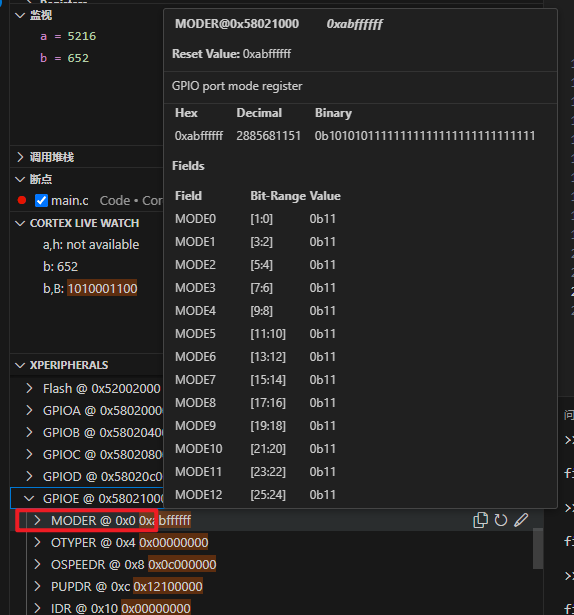The image size is (574, 615).
Task: Expand the PUPDR @ 0xc register
Action: 37,586
